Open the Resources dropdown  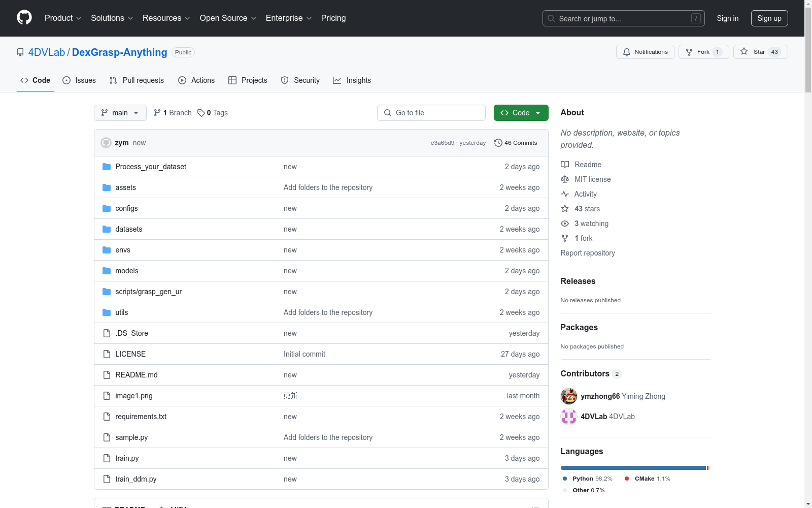pos(166,18)
